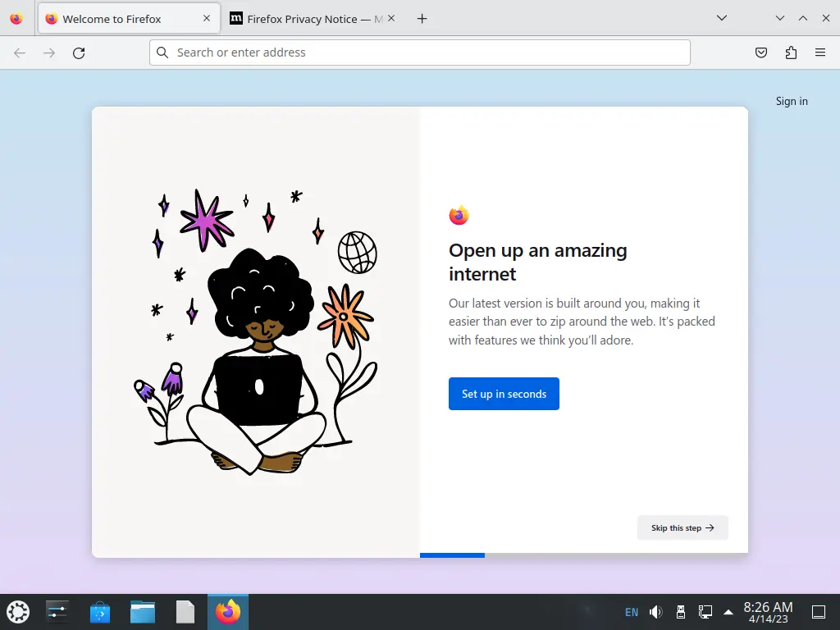Click the search magnifier in address bar
Screen dimensions: 840x630
pos(162,52)
